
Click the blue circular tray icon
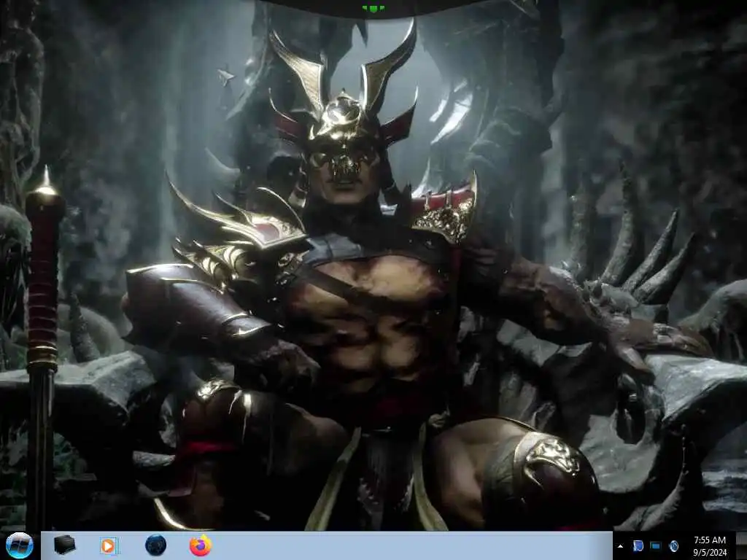click(673, 545)
